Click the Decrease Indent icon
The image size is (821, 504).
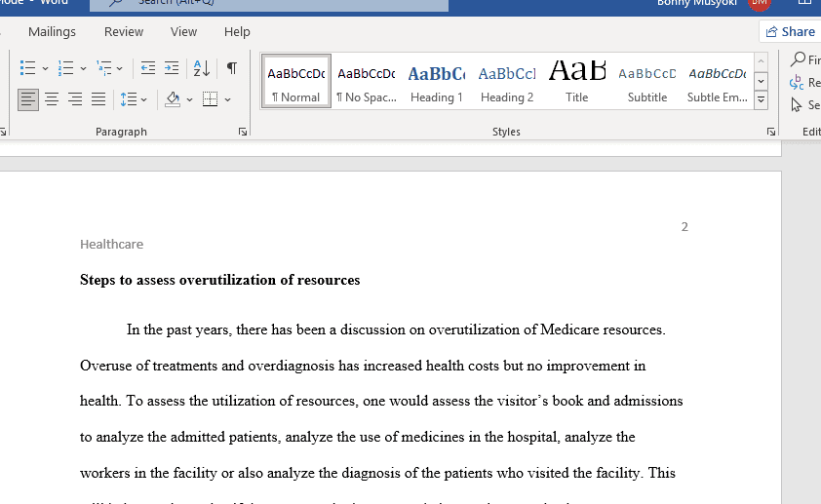click(x=148, y=68)
